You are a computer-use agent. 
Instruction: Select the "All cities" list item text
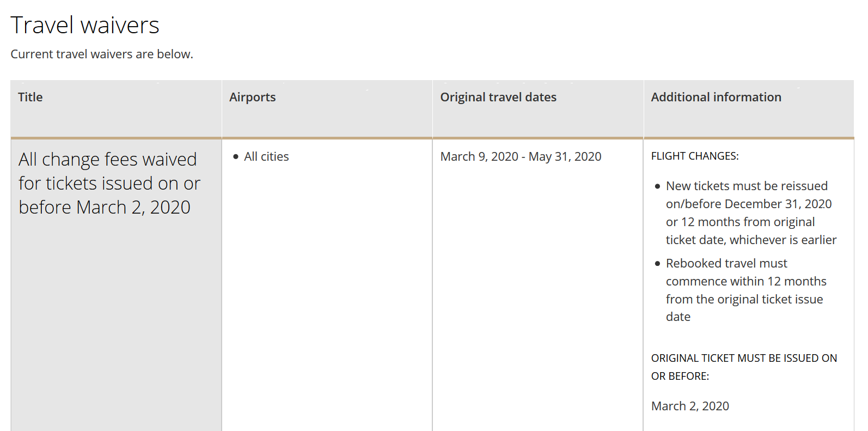(266, 157)
